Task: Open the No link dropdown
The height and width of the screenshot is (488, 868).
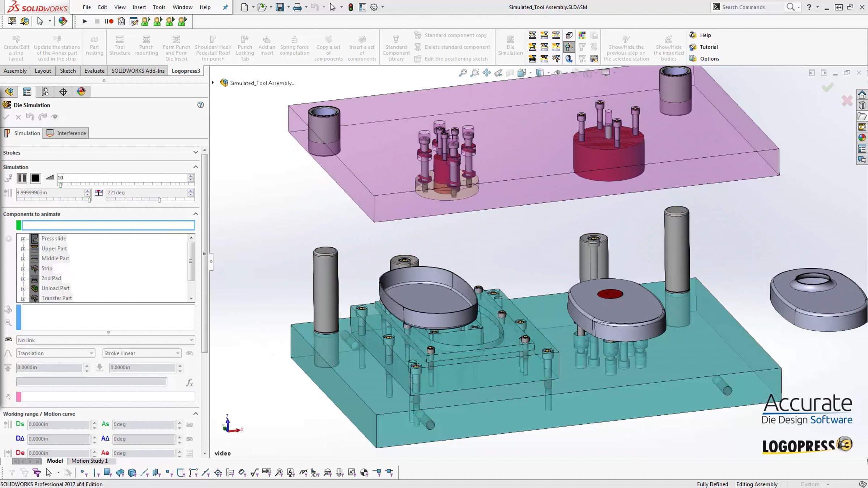Action: (x=106, y=340)
